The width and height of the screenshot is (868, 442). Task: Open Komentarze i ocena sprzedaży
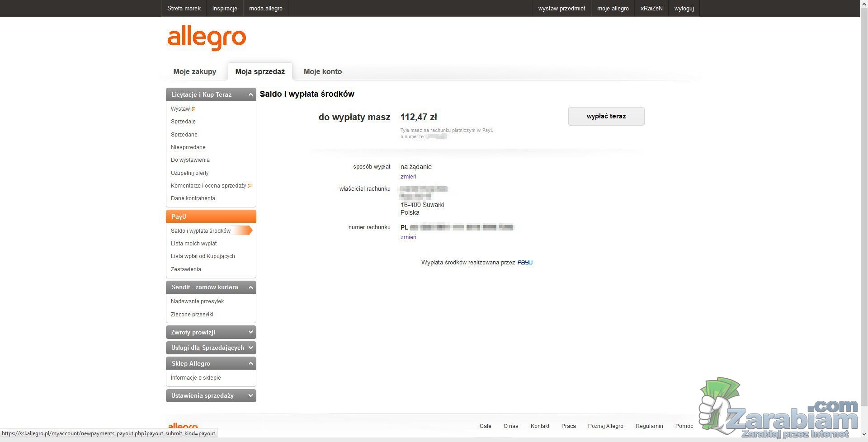coord(208,186)
